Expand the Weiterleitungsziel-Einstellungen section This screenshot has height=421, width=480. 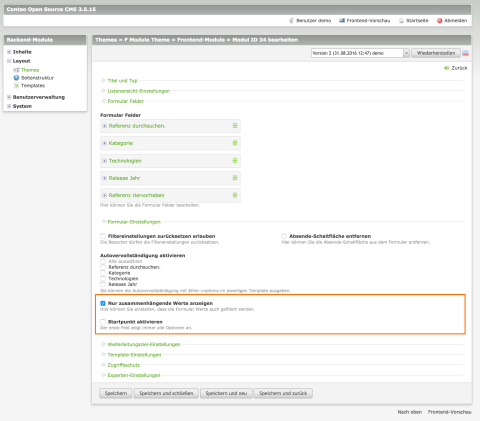click(144, 344)
